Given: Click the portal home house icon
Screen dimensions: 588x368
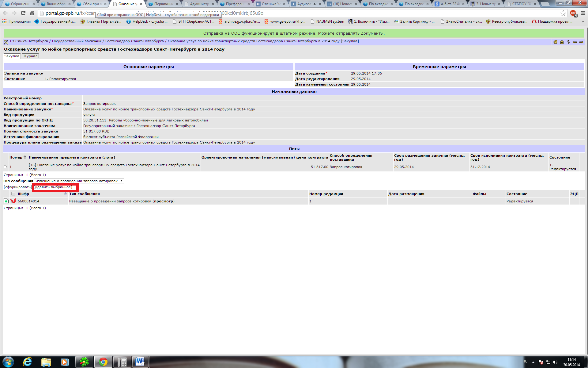Looking at the screenshot, I should coord(562,42).
